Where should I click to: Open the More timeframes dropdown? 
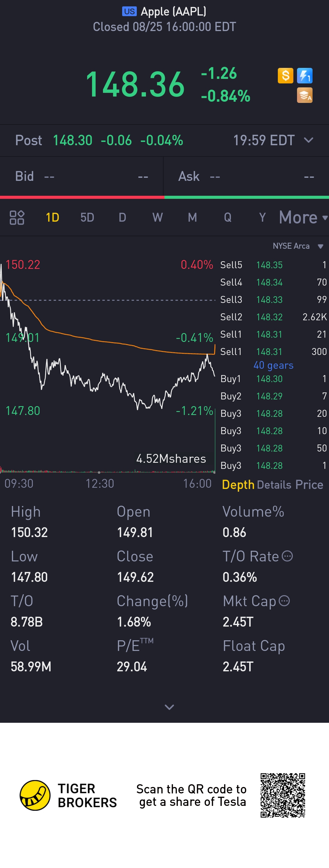[303, 217]
